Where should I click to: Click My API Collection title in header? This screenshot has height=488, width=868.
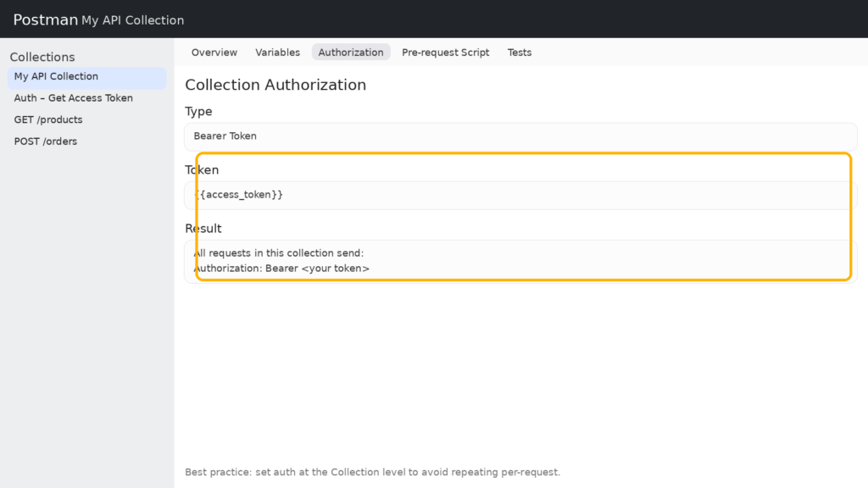(132, 20)
